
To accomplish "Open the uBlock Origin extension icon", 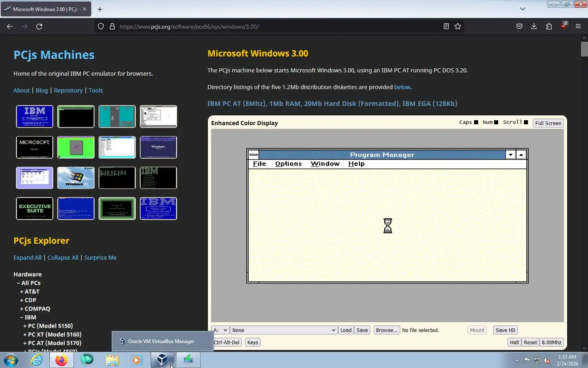I will point(564,26).
